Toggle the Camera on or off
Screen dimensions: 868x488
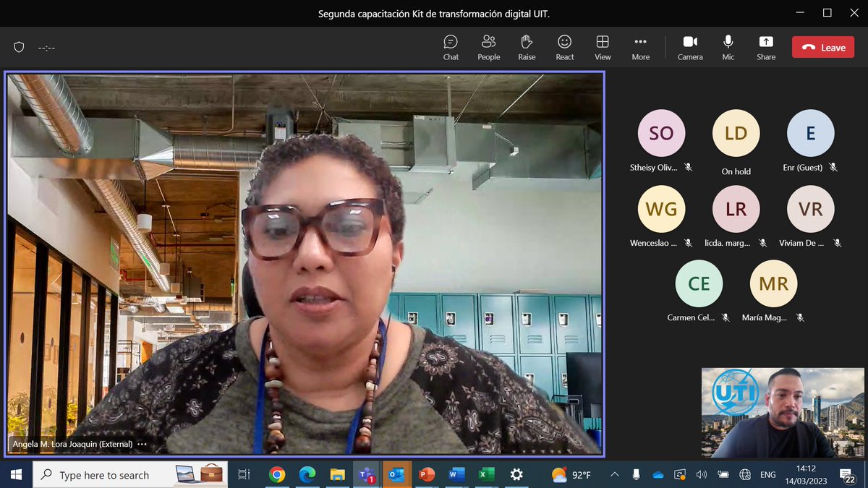coord(690,48)
